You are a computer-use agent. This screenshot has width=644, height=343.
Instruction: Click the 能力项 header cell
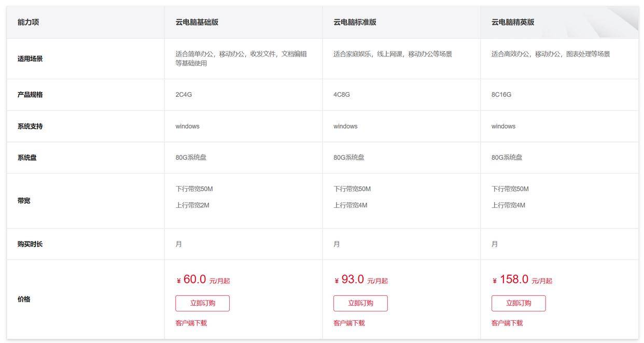[27, 22]
